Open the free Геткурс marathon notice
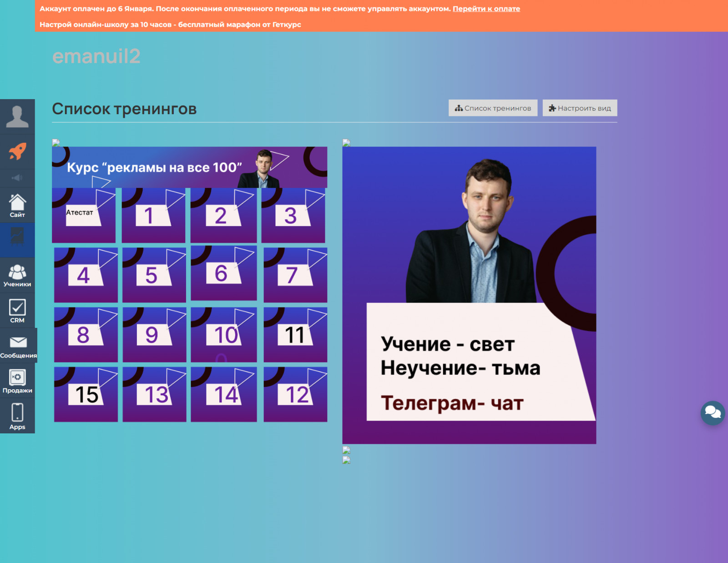 (x=170, y=25)
